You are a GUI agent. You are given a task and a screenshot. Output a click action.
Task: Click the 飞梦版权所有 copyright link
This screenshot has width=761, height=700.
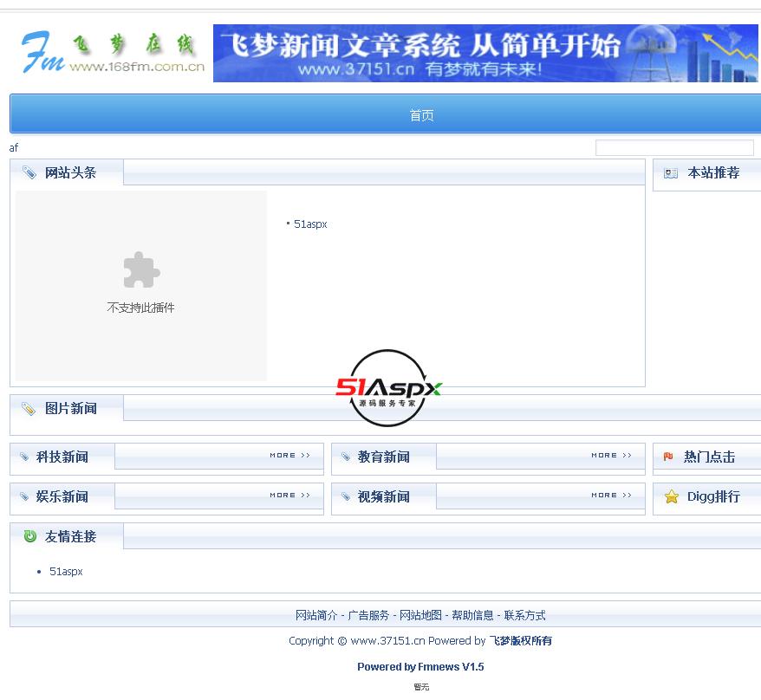click(520, 641)
